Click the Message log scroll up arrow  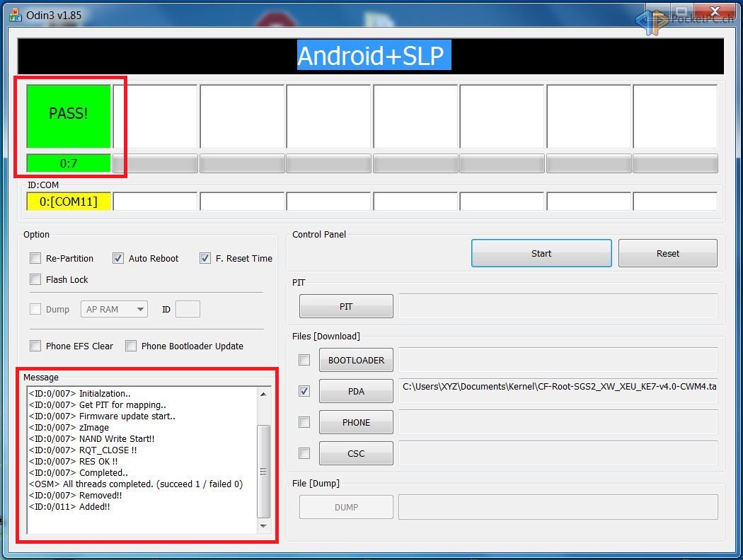coord(263,394)
